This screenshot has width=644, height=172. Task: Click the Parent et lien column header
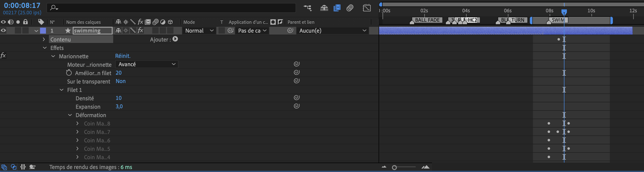[x=301, y=22]
